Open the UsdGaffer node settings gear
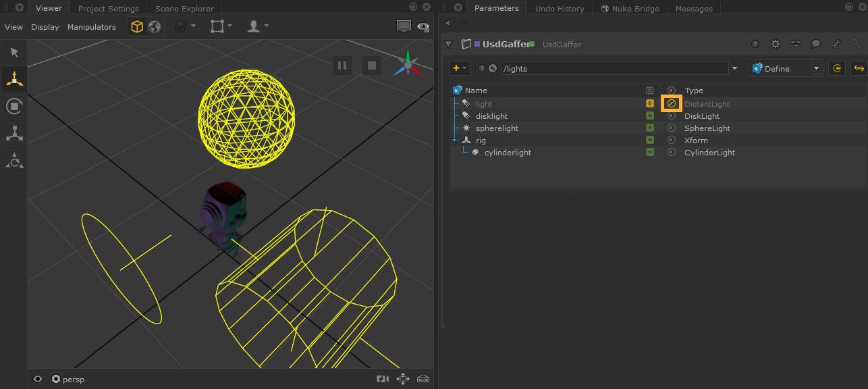 coord(776,44)
